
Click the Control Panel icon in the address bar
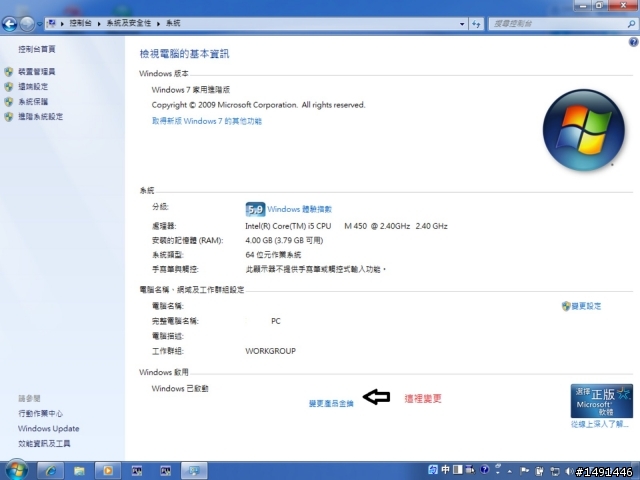[x=51, y=24]
